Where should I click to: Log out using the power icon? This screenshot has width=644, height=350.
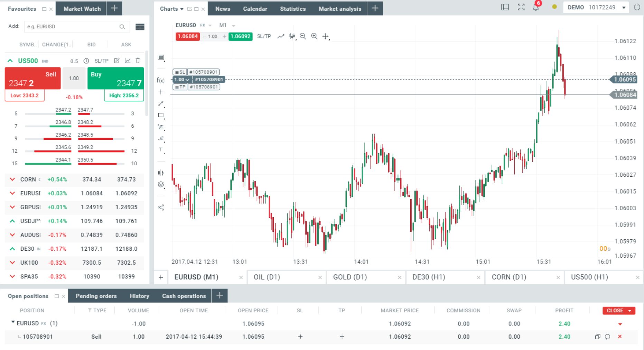[x=637, y=7]
